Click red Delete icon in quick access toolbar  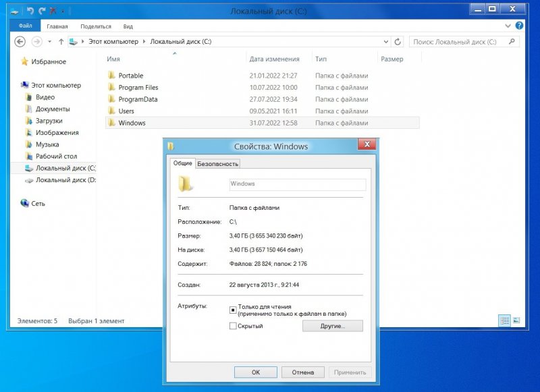[53, 11]
